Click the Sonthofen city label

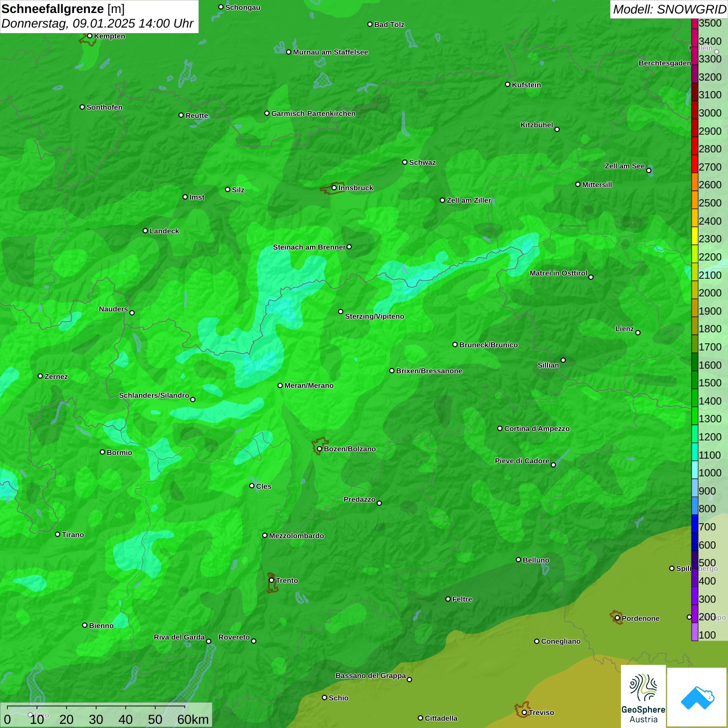click(105, 107)
